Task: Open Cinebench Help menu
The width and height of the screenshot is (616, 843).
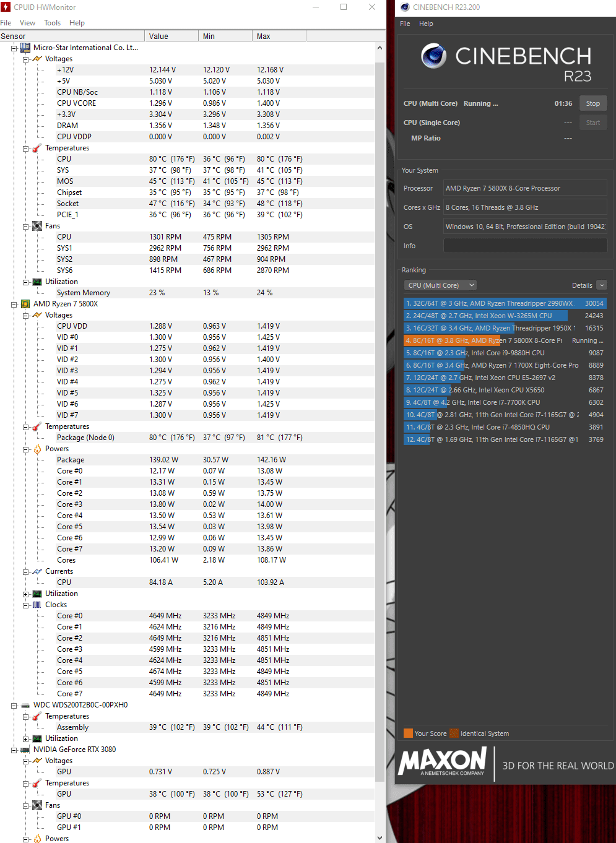Action: 426,24
